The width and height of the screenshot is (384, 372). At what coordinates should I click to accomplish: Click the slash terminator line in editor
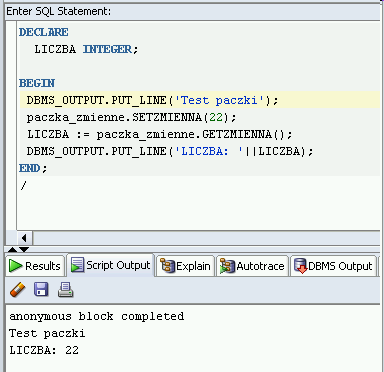(x=23, y=185)
